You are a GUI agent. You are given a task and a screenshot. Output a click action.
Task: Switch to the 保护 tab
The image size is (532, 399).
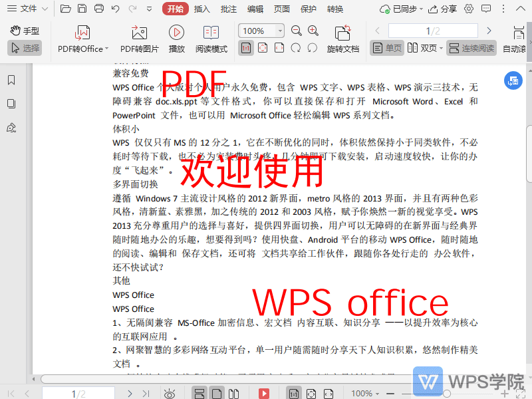point(308,9)
